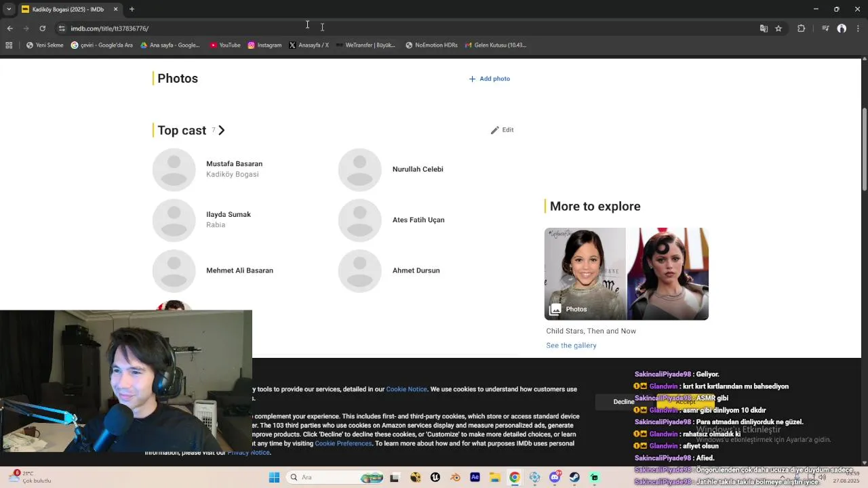The height and width of the screenshot is (488, 868).
Task: Open the weather widget on taskbar
Action: (x=31, y=477)
